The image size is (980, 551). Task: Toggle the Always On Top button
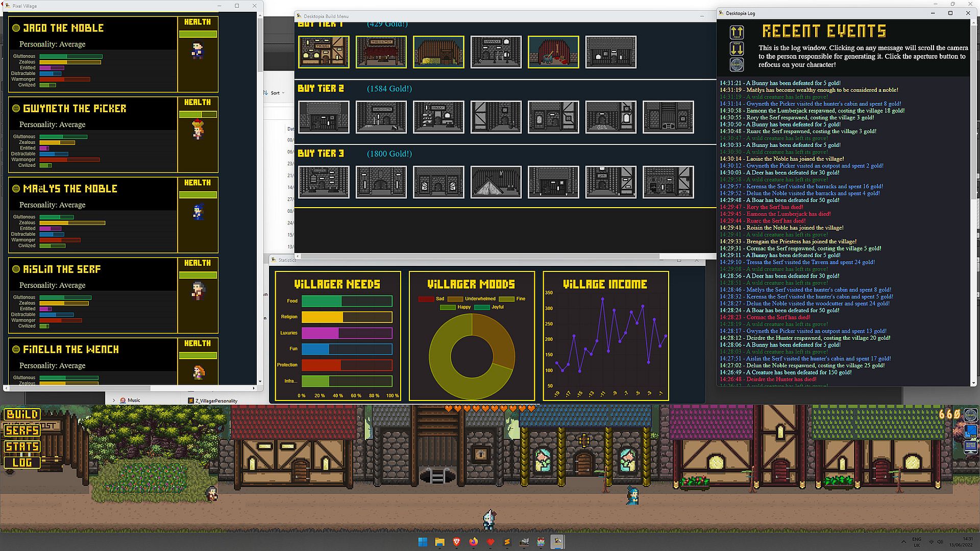[970, 447]
